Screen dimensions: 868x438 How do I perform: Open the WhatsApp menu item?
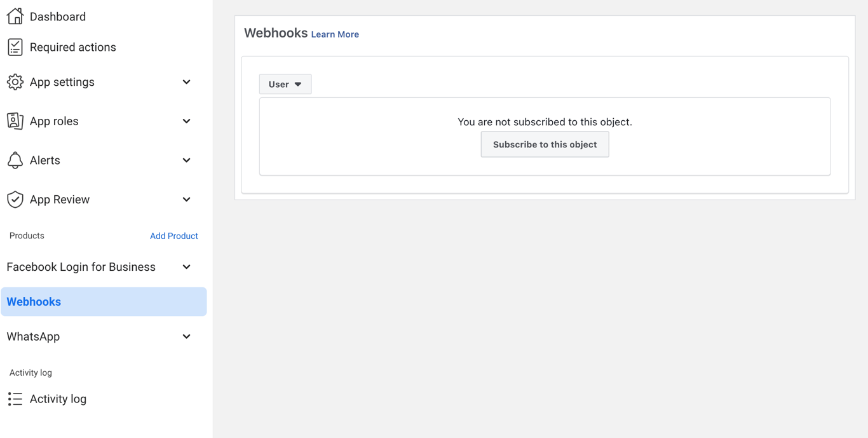coord(33,337)
